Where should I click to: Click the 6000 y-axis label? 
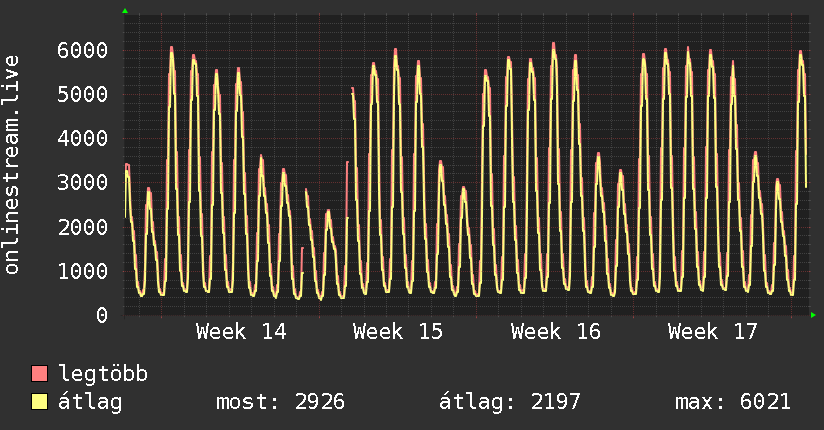[83, 50]
